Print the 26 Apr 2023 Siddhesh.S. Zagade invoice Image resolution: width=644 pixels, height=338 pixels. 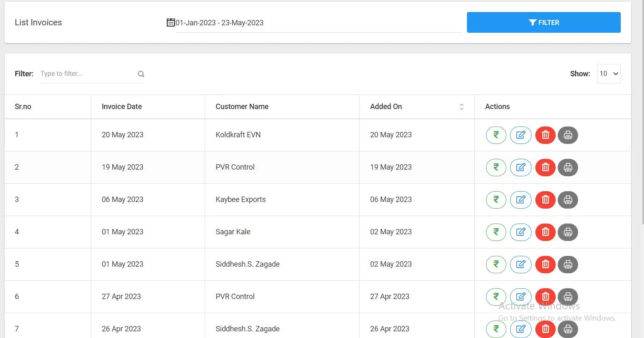coord(568,329)
